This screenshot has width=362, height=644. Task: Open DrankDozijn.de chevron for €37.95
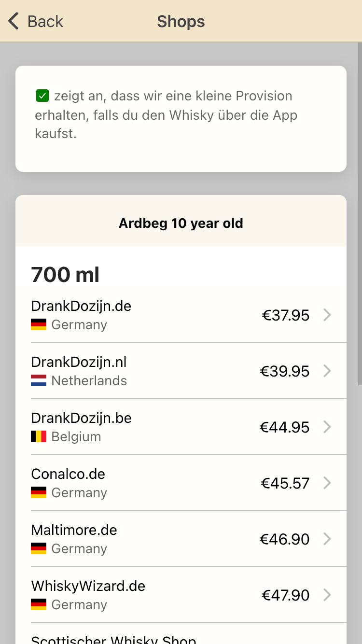pos(327,315)
